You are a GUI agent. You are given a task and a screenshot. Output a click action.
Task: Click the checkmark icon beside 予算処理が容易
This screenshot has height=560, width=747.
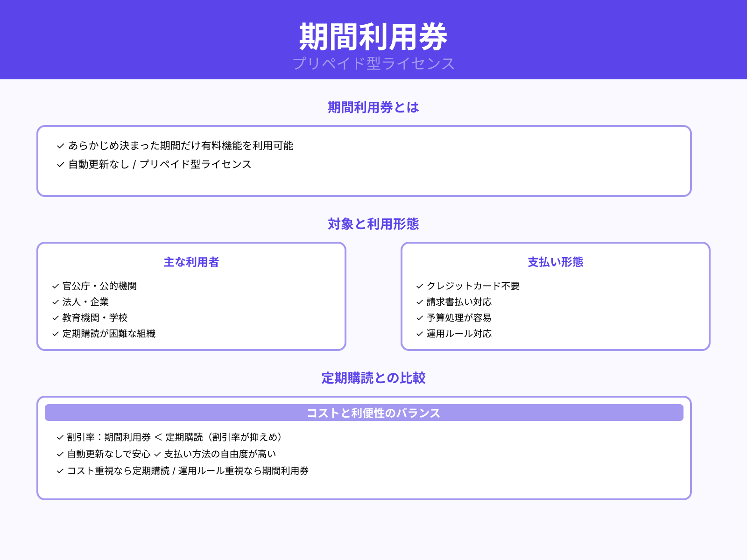tap(419, 318)
